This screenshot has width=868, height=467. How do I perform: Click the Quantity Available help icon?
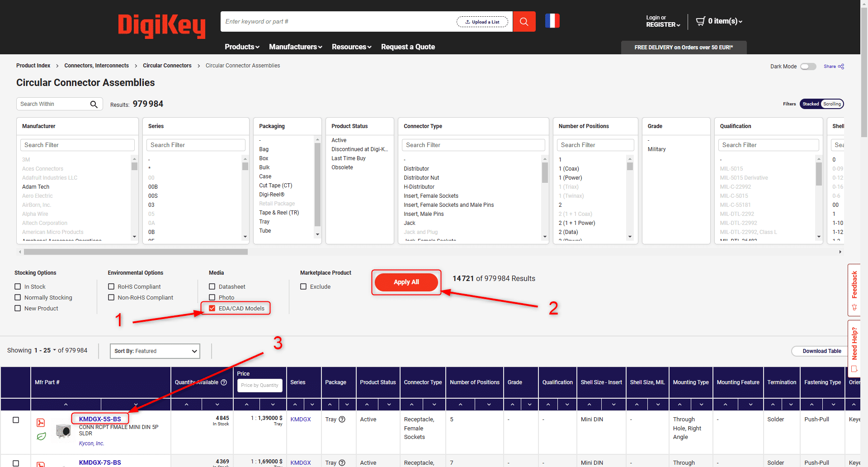click(224, 382)
